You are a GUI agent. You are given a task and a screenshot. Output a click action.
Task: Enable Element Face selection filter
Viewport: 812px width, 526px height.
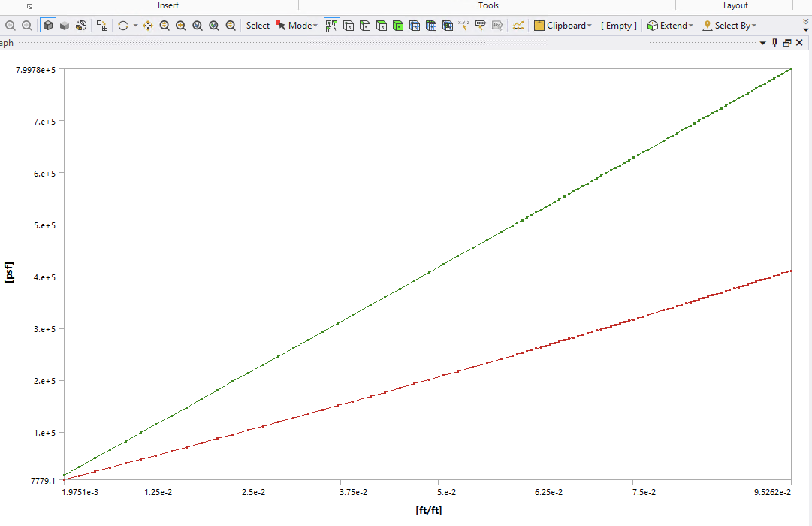tap(431, 26)
